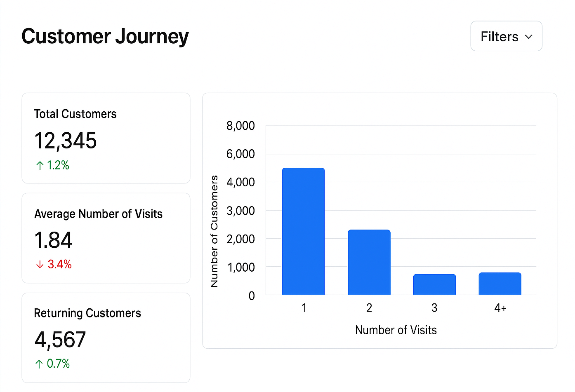Click the 12,345 total customers value
The image size is (575, 392).
[x=66, y=141]
